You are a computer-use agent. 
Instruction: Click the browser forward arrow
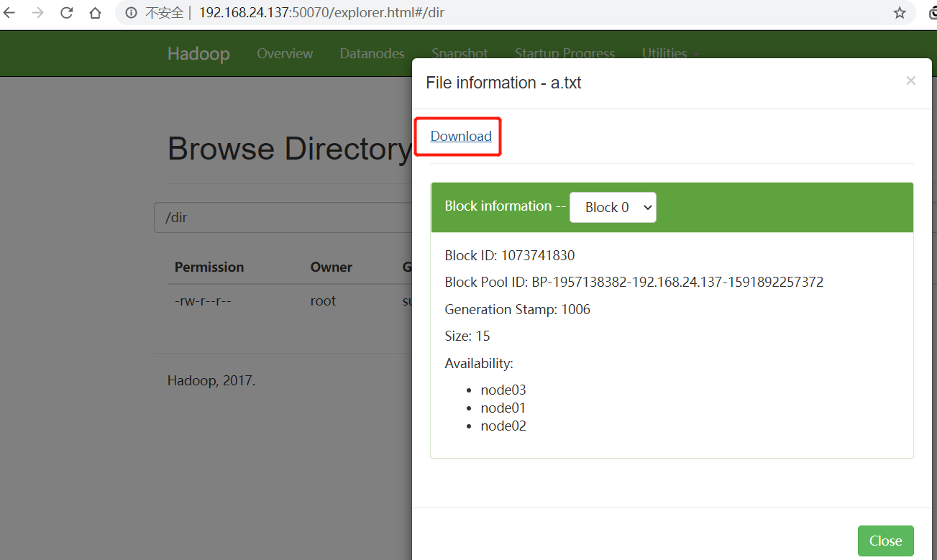tap(37, 12)
